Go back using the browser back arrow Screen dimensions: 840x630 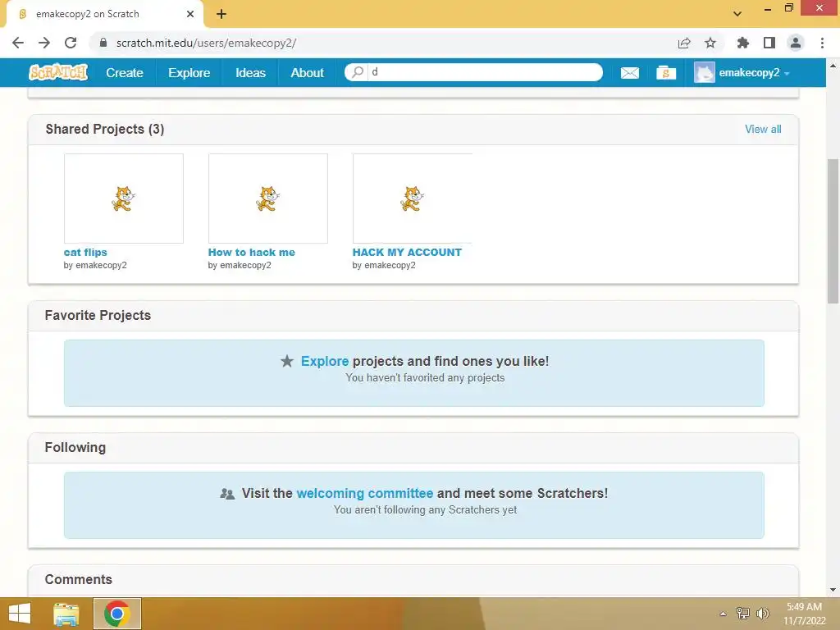click(x=18, y=43)
